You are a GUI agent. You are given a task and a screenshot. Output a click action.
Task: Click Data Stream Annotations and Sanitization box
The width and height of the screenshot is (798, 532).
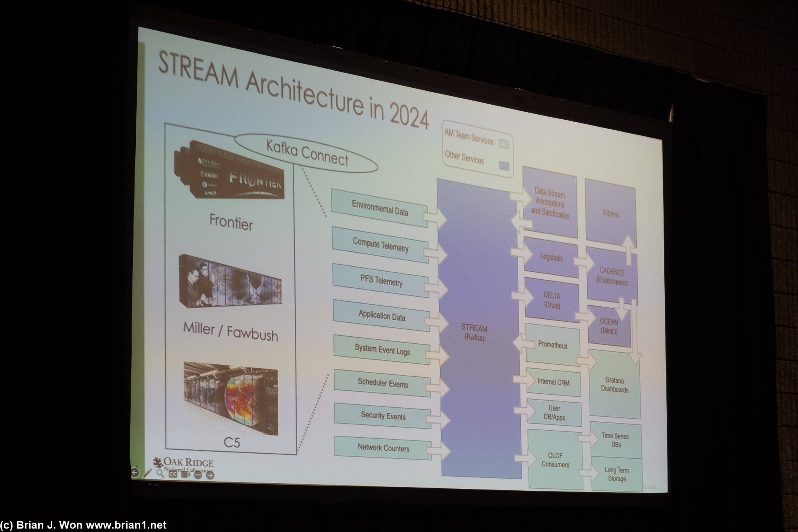550,203
